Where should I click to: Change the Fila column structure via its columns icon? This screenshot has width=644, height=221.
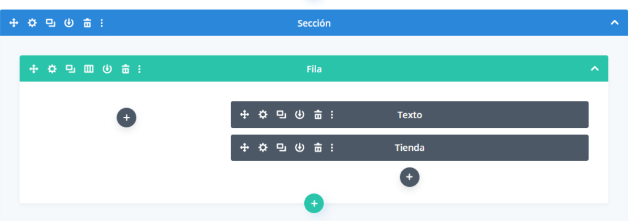89,69
